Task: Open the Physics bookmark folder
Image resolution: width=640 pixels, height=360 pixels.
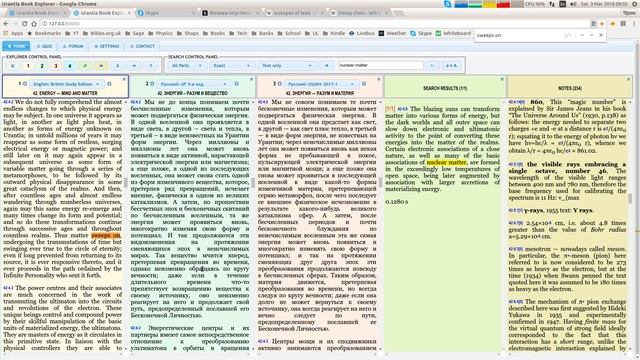Action: [x=160, y=33]
